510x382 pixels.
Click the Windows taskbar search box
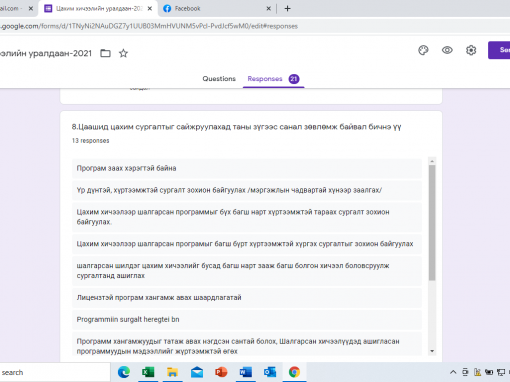(55, 372)
